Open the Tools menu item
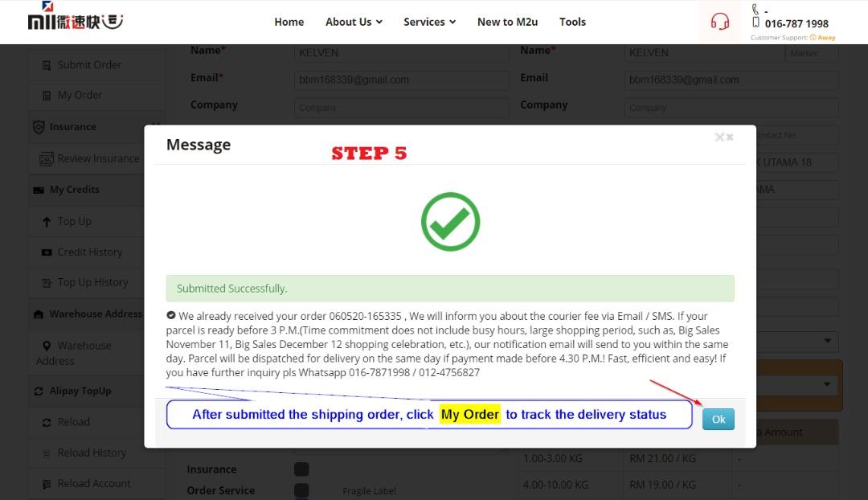This screenshot has height=500, width=868. tap(572, 22)
